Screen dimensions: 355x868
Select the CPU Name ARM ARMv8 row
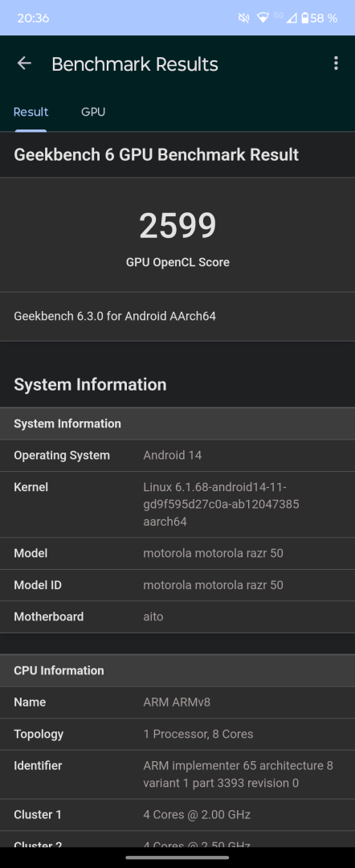point(177,702)
